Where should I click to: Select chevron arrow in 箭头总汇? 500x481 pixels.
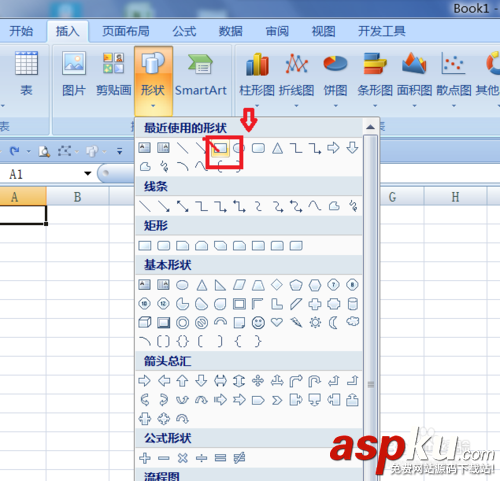point(277,400)
